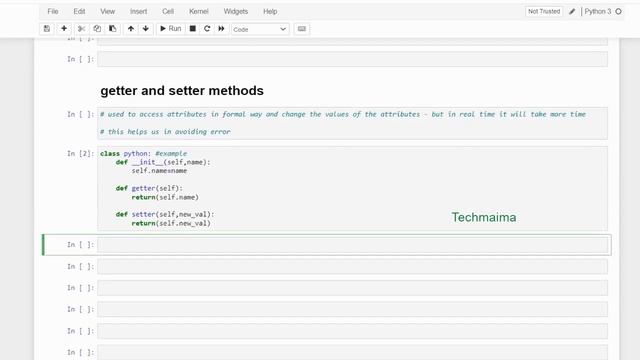The height and width of the screenshot is (360, 640).
Task: Paste cells below icon
Action: pos(113,29)
